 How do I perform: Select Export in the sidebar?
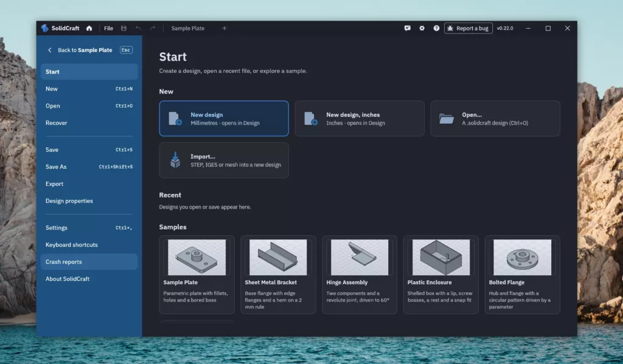(x=89, y=184)
